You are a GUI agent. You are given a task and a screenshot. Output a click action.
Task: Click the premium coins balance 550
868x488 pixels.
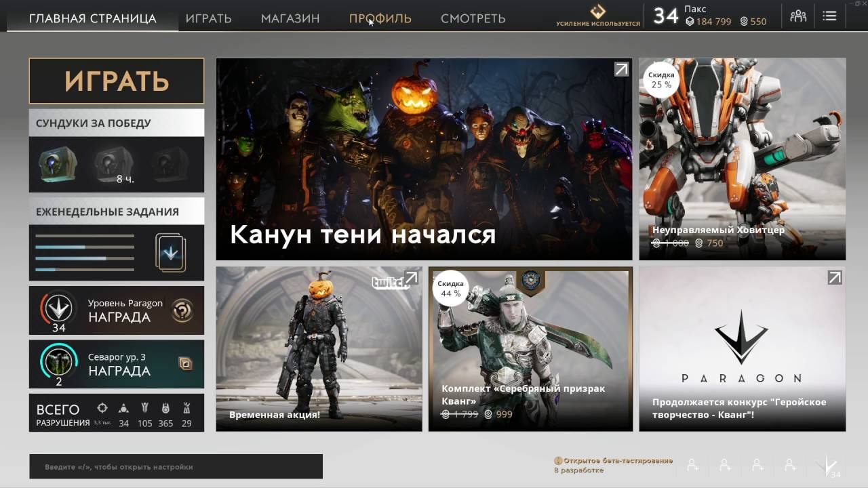coord(753,22)
